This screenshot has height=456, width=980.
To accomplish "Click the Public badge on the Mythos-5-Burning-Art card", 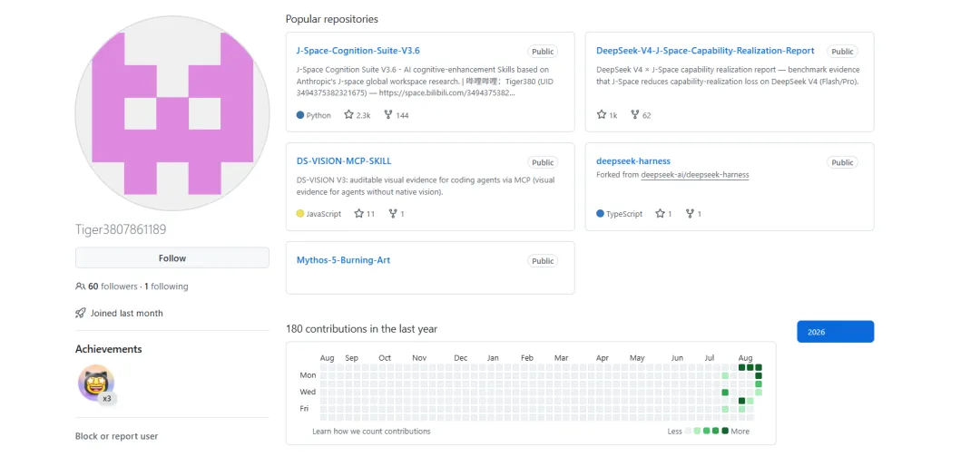I will point(543,261).
